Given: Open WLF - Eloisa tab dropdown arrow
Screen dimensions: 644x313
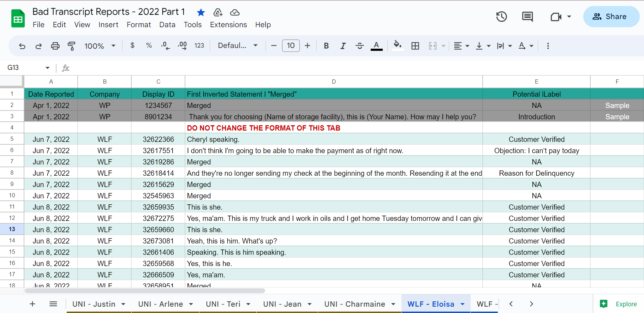Looking at the screenshot, I should [463, 304].
